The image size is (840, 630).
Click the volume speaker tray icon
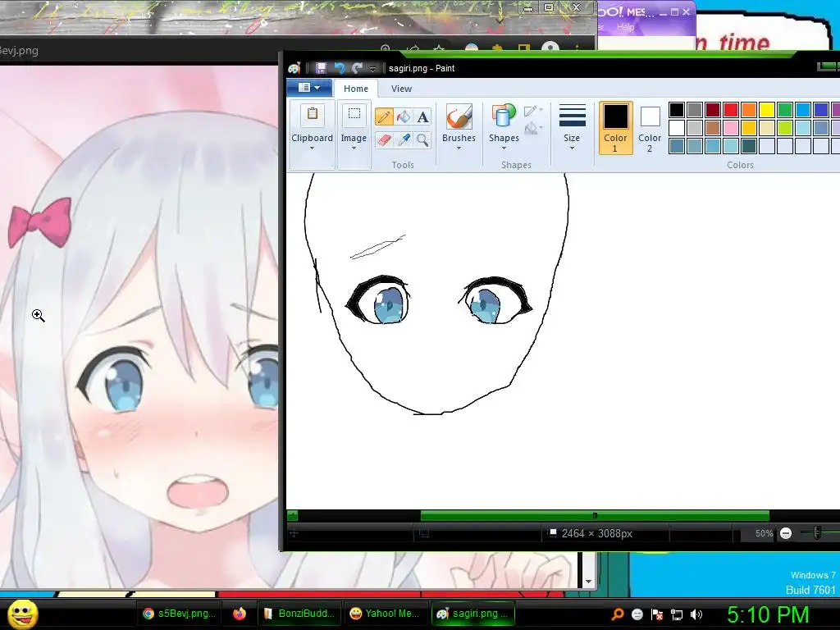coord(696,614)
